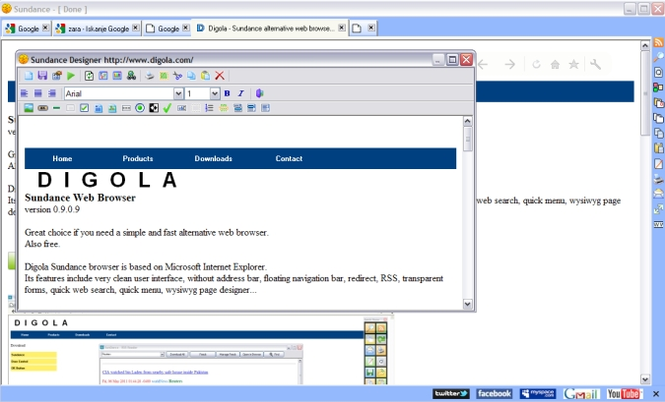Open the Twitter shortcut in bottom bar

(451, 394)
